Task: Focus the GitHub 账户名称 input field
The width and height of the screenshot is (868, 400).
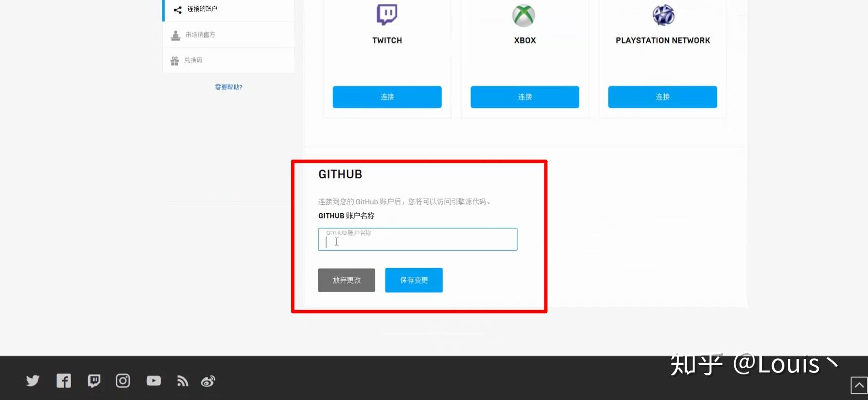Action: pos(418,239)
